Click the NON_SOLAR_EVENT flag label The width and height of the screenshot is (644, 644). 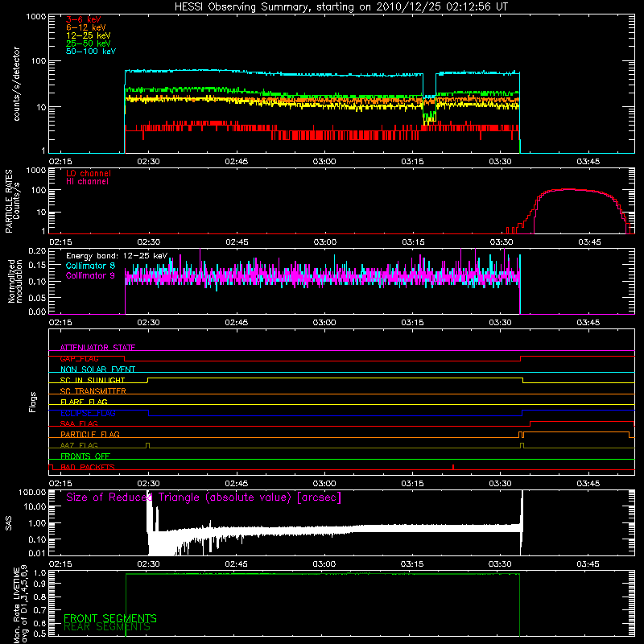(97, 369)
